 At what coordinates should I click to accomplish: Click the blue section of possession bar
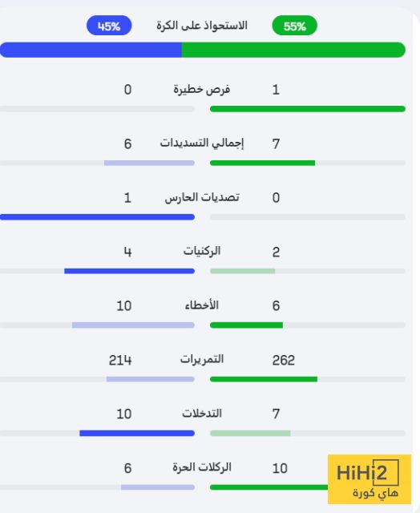pos(91,50)
